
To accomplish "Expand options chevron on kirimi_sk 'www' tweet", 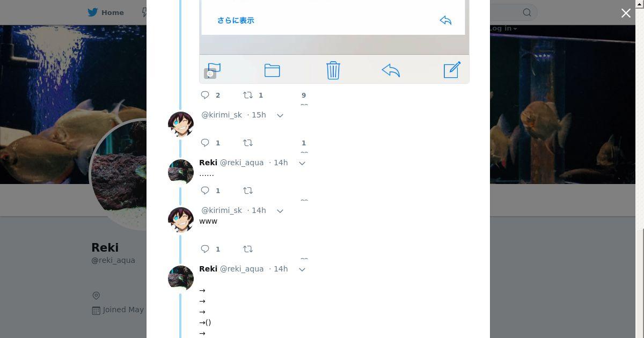I will [280, 211].
